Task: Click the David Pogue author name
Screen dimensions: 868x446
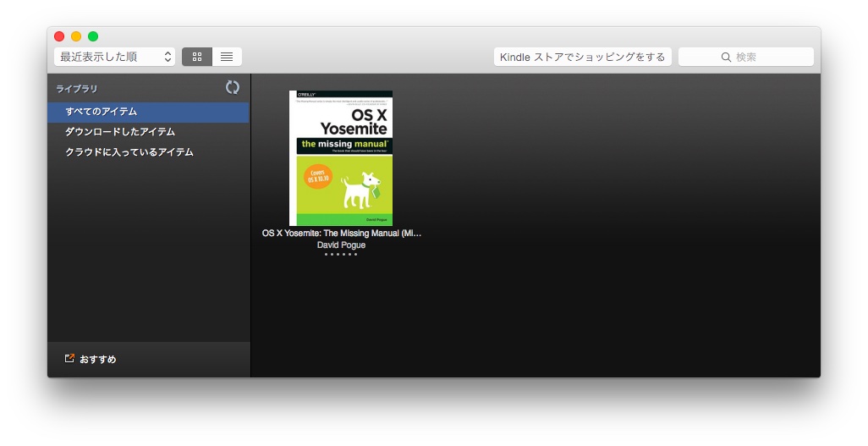Action: coord(341,245)
